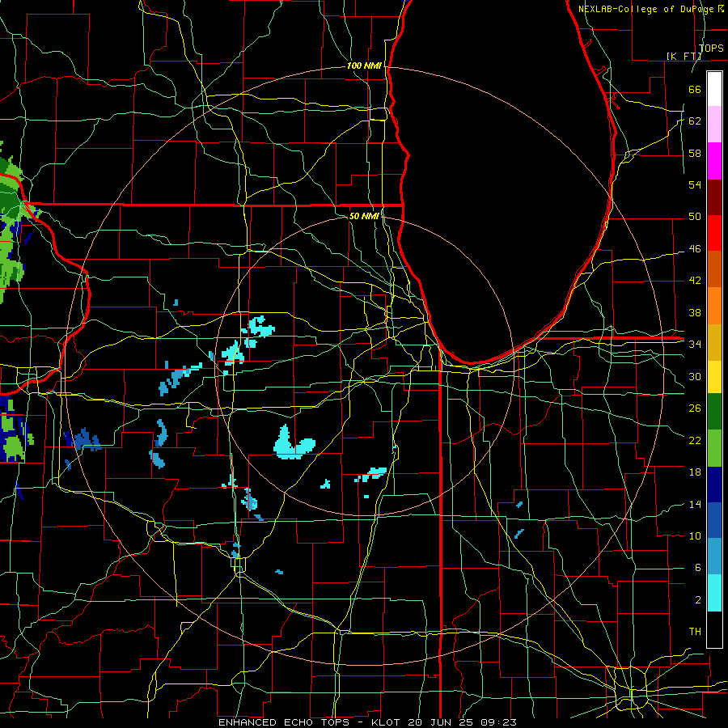Click the 'TOPS' legend title
Image resolution: width=728 pixels, height=728 pixels.
click(711, 49)
